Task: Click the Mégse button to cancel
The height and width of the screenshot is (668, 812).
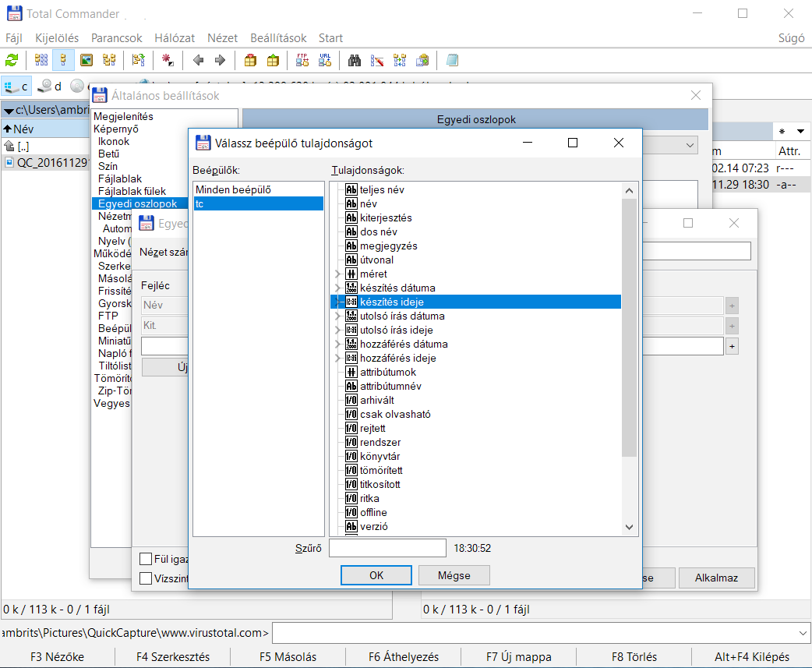Action: point(454,575)
